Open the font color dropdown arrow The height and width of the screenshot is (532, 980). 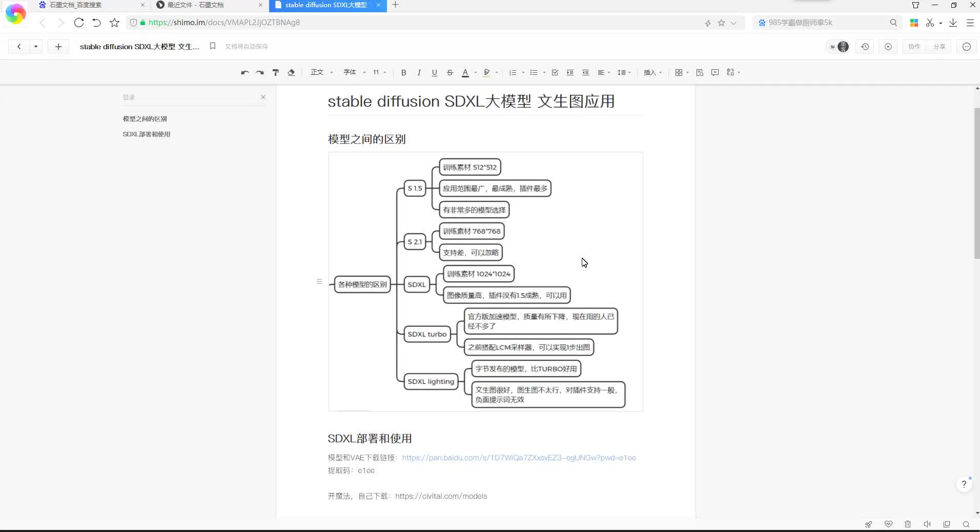coord(476,73)
